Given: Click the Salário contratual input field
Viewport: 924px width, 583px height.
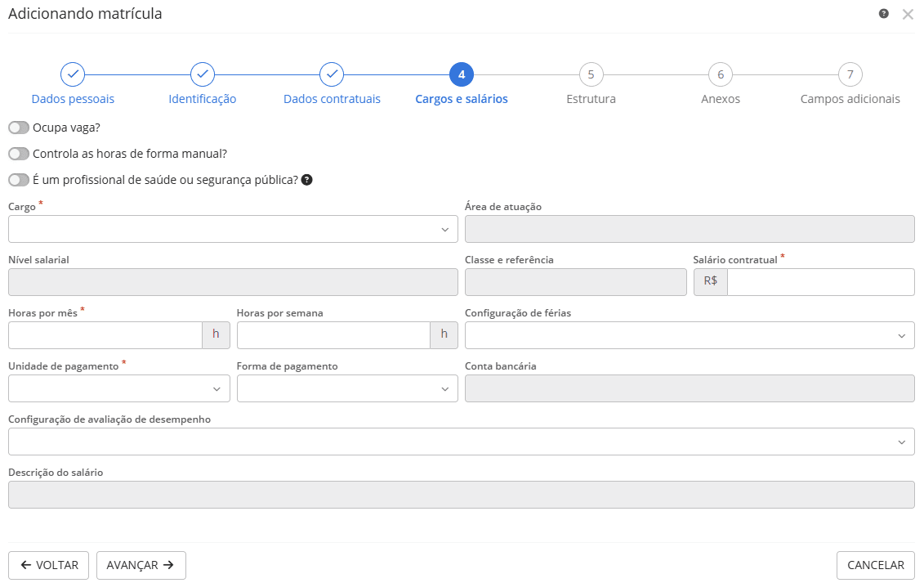Looking at the screenshot, I should [819, 282].
